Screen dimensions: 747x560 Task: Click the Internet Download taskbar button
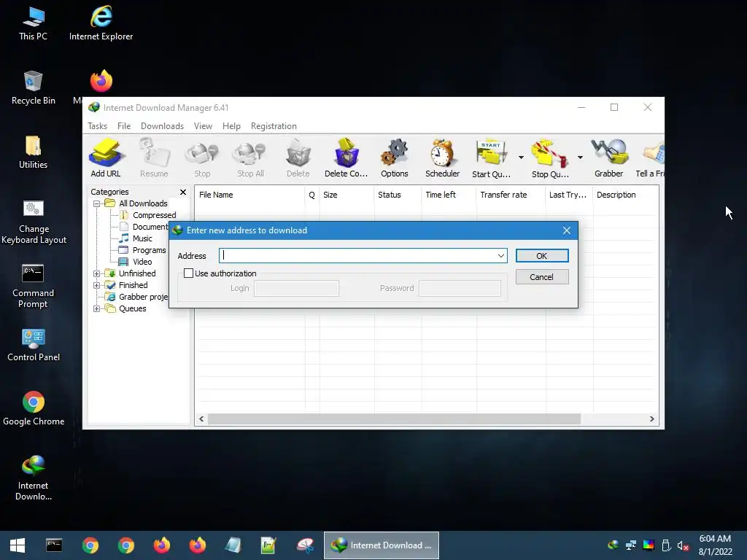[x=382, y=545]
